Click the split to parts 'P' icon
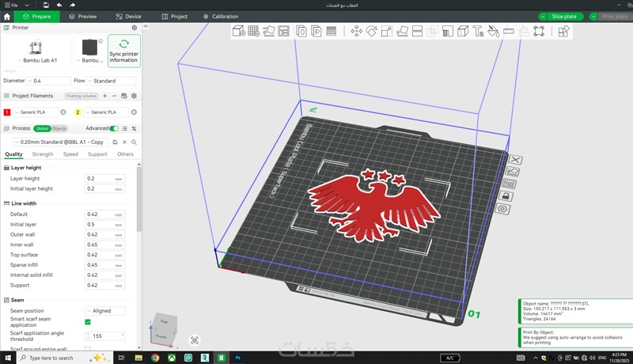The image size is (633, 364). [316, 31]
